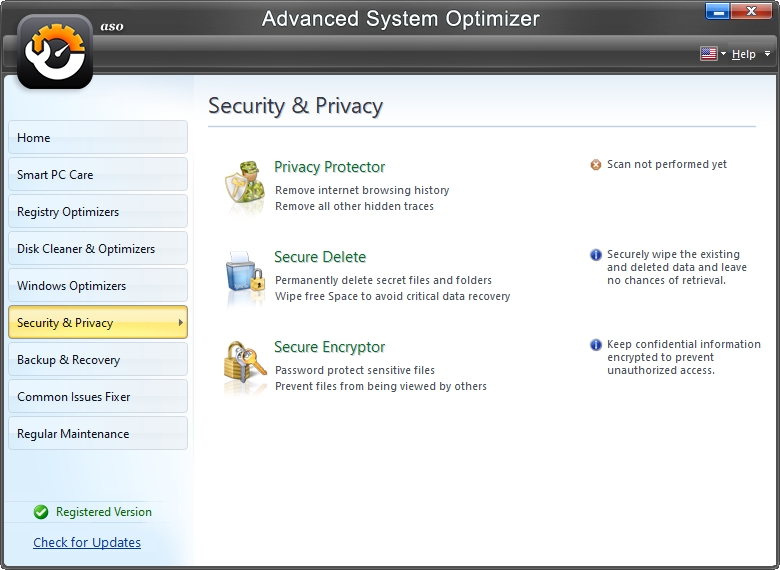Click the info icon beside Secure Encryptor description
780x570 pixels.
[x=596, y=345]
